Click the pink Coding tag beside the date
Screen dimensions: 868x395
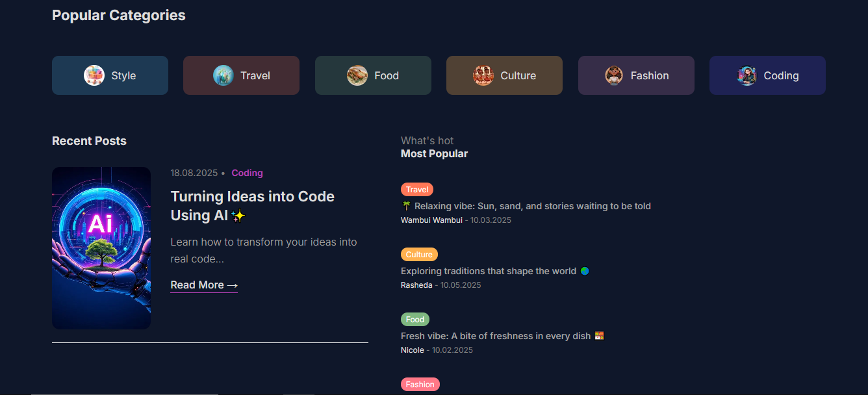[247, 173]
